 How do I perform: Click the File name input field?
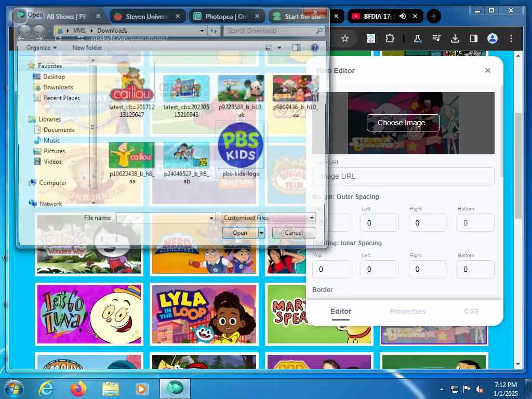click(161, 218)
